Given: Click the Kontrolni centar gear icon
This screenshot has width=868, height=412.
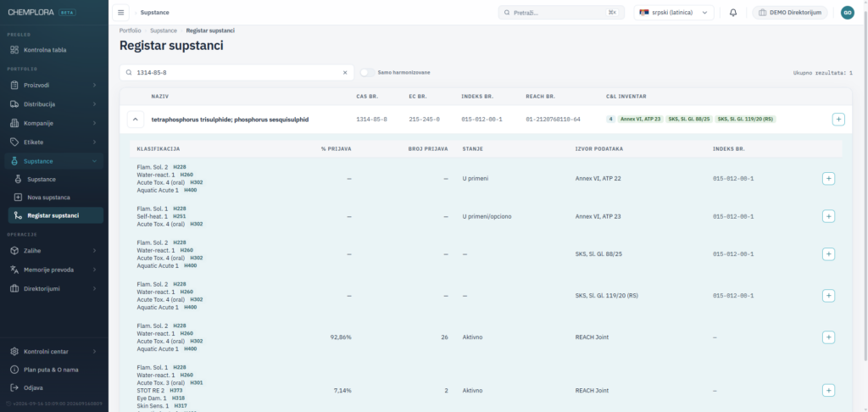Looking at the screenshot, I should (14, 352).
